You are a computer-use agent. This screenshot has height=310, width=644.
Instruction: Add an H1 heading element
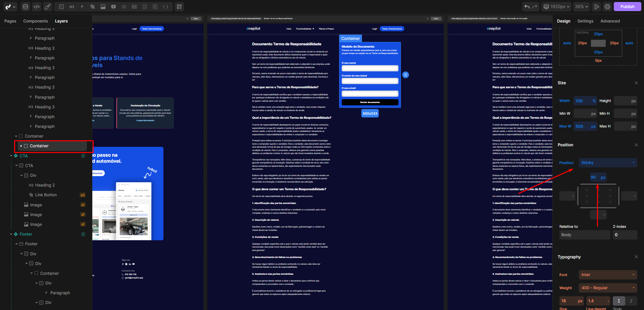point(72,7)
